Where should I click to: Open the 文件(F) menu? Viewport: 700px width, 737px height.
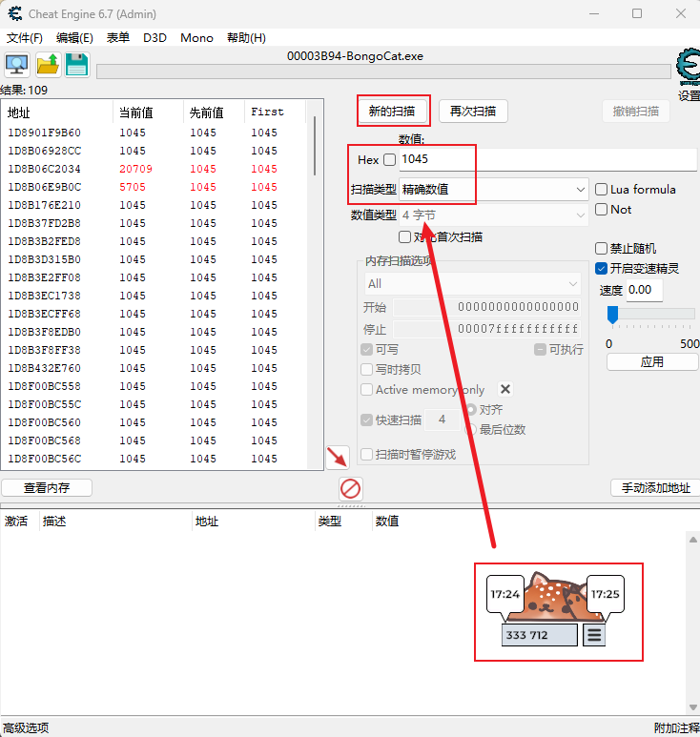[25, 38]
